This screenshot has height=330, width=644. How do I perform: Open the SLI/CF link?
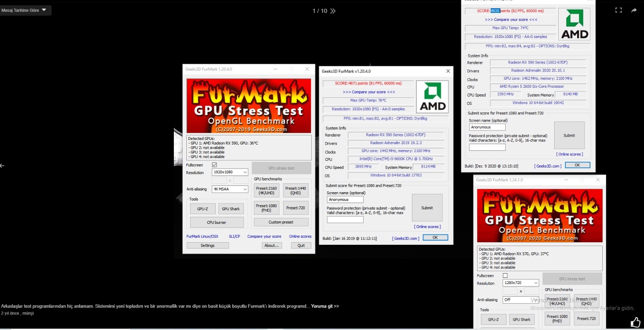click(x=234, y=236)
